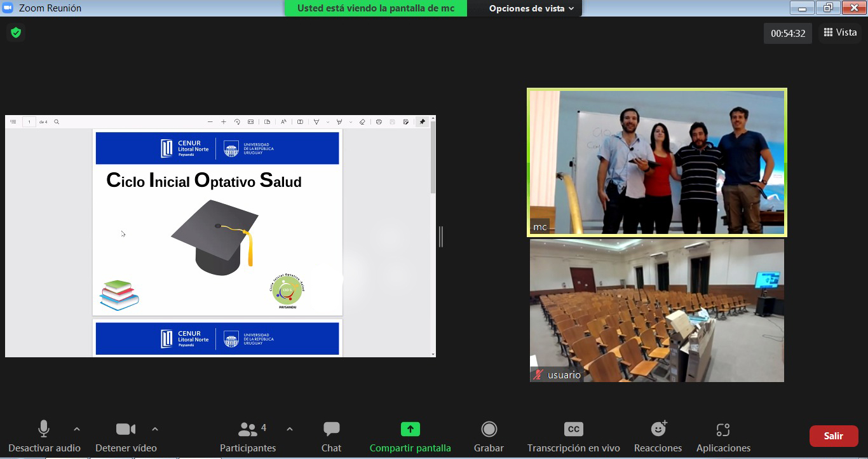Mute microphone with Desactivar audio
The width and height of the screenshot is (868, 459).
tap(44, 436)
